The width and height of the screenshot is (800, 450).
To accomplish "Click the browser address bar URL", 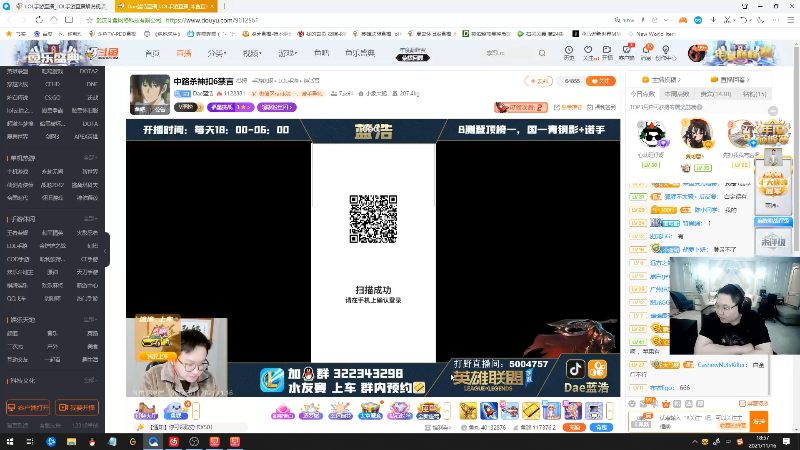I will tap(211, 20).
